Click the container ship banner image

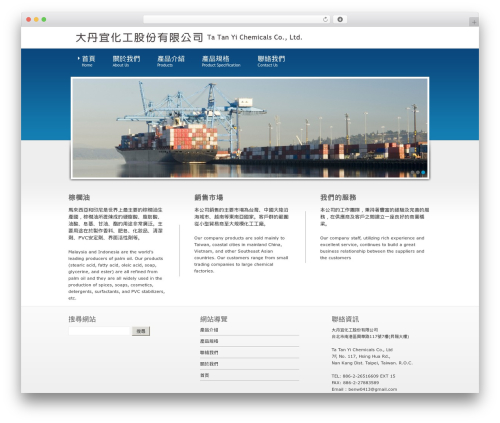[250, 128]
